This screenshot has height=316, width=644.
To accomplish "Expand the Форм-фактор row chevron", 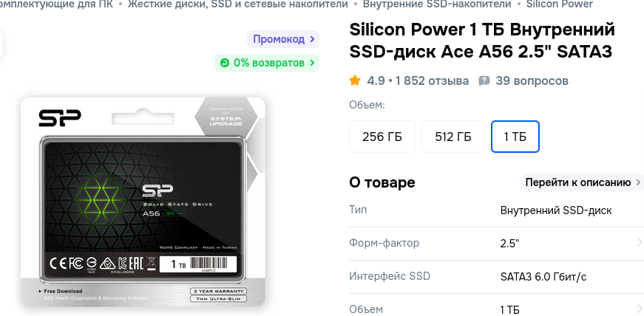I will coord(638,242).
